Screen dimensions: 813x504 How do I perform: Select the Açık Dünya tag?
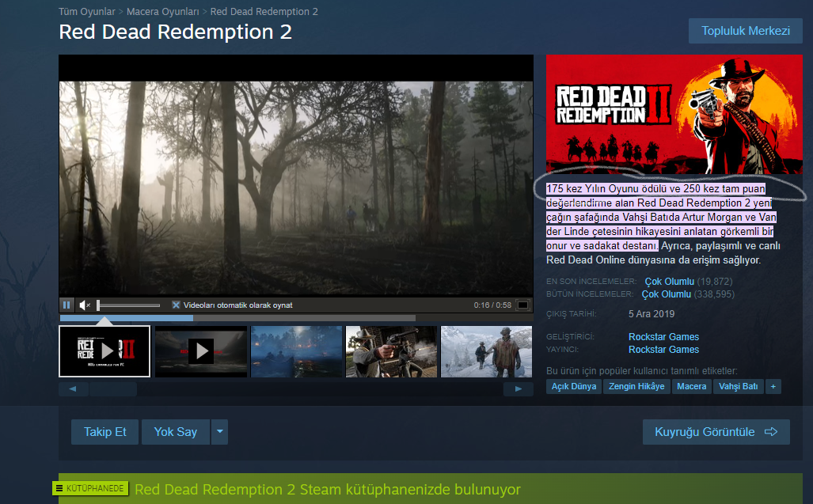click(573, 386)
